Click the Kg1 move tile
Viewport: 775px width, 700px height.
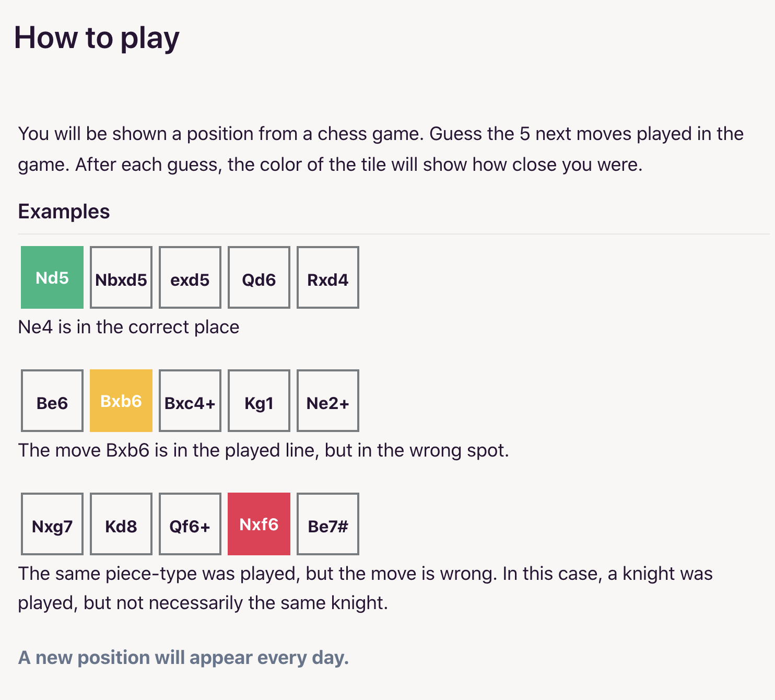[259, 401]
